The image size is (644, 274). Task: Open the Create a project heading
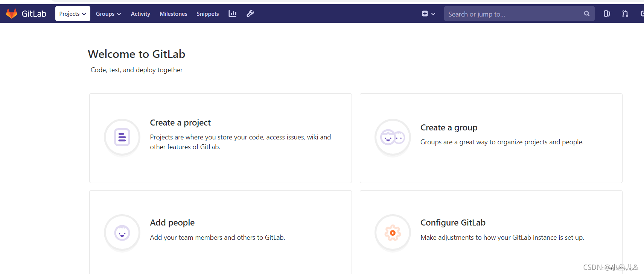click(x=180, y=123)
